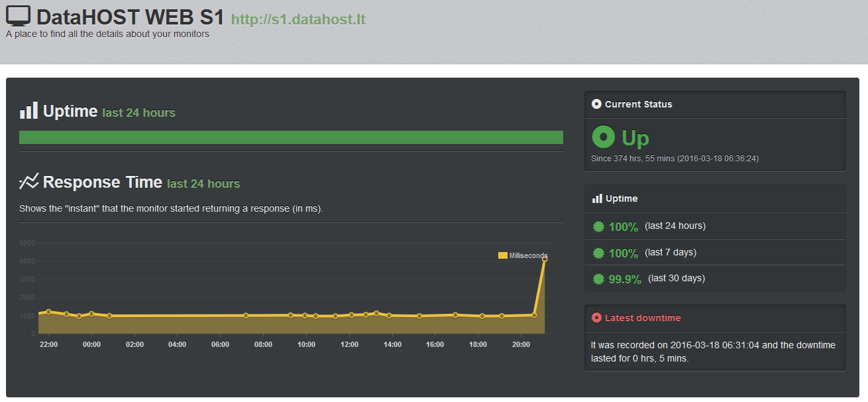Open the http://s1.datahost.lt link
Screen dimensions: 868x402
[298, 19]
